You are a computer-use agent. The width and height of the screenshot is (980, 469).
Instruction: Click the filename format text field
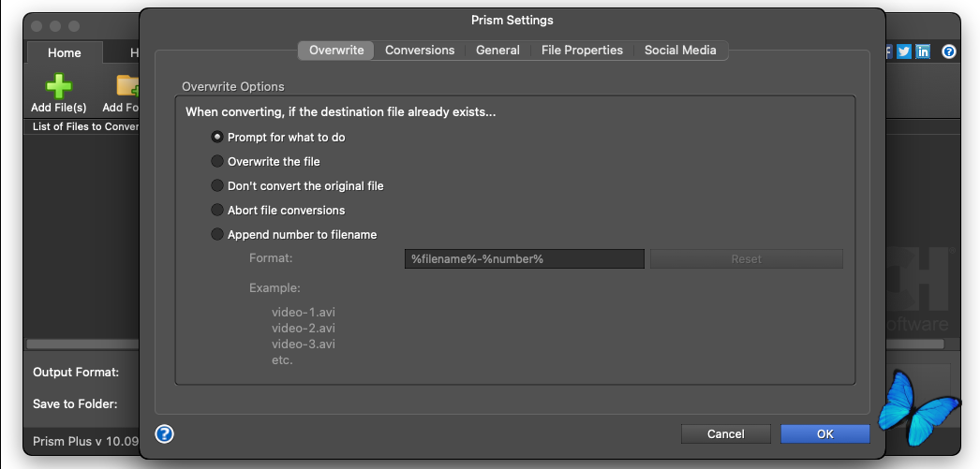pyautogui.click(x=525, y=258)
